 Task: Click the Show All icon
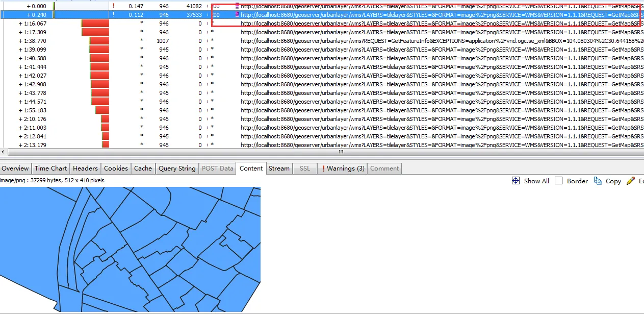pyautogui.click(x=516, y=181)
